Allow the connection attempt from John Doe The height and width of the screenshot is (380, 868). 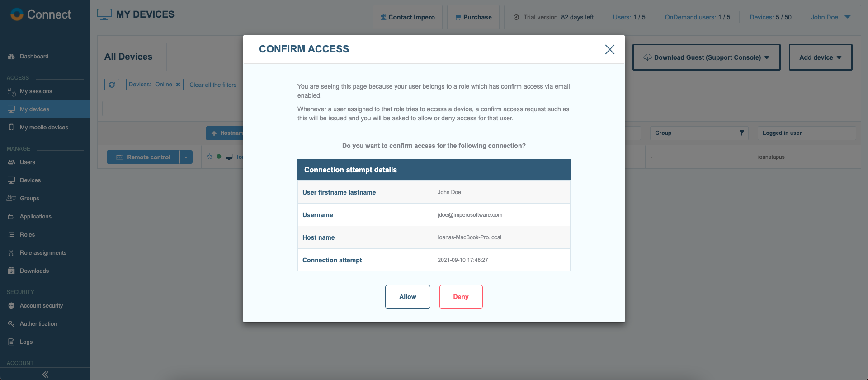pyautogui.click(x=407, y=296)
